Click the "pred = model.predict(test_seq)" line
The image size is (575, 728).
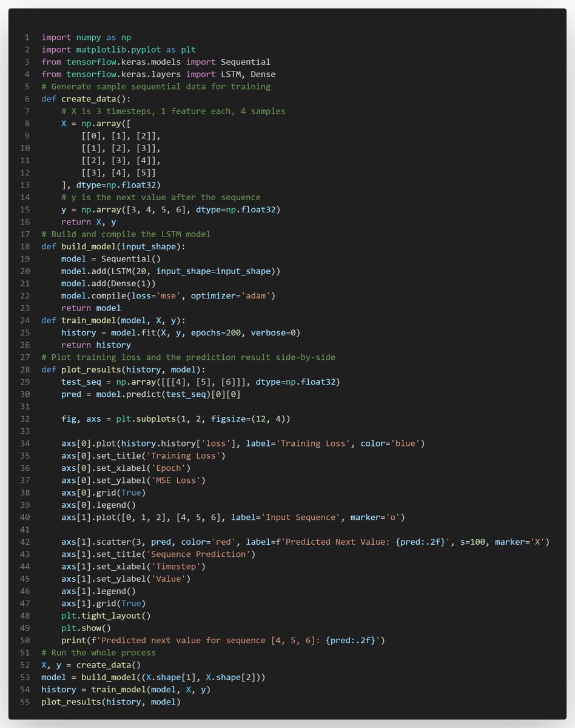coord(150,394)
